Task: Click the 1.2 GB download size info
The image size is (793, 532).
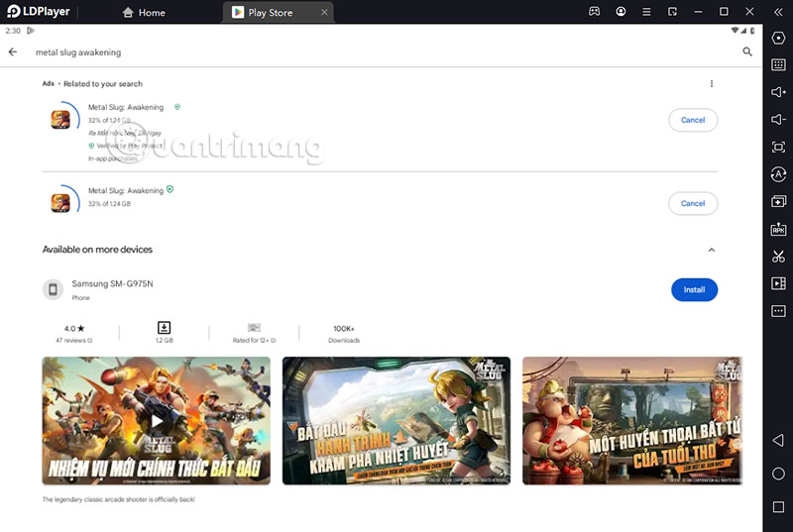Action: pyautogui.click(x=164, y=333)
